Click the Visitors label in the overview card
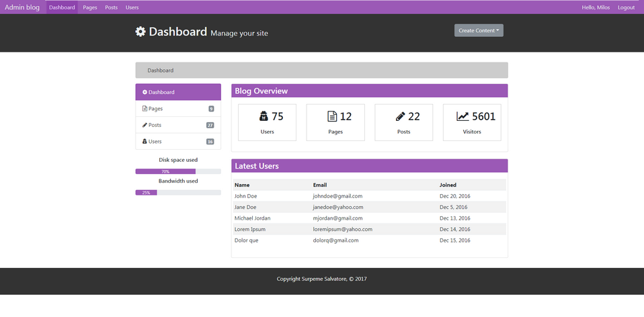The height and width of the screenshot is (317, 644). coord(472,132)
